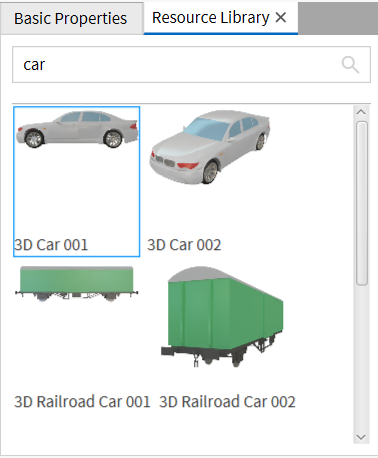Image resolution: width=378 pixels, height=458 pixels.
Task: Select the 3D Car 002 thumbnail
Action: pos(209,147)
